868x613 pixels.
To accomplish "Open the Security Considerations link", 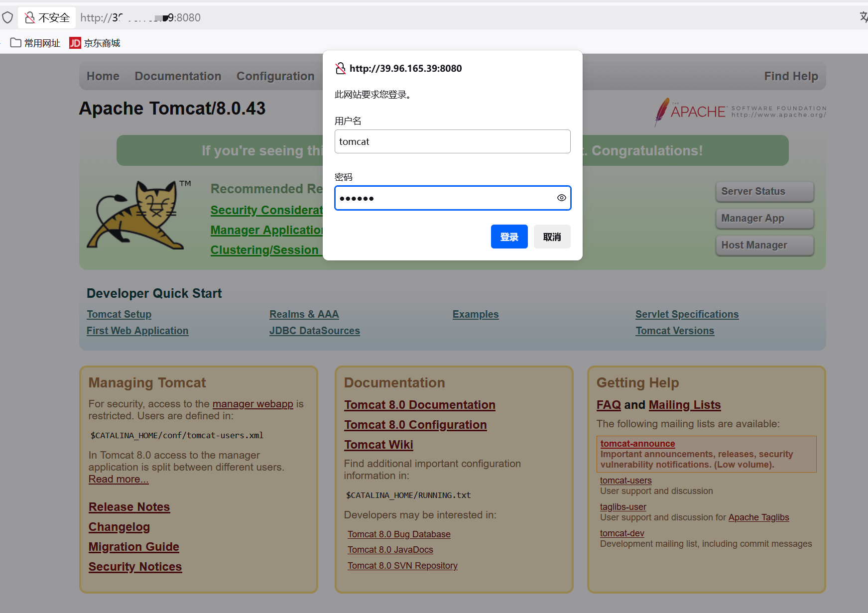I will click(266, 210).
